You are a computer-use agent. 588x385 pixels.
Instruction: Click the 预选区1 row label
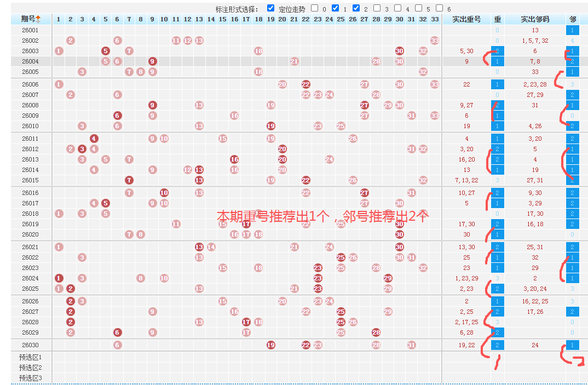coord(31,357)
